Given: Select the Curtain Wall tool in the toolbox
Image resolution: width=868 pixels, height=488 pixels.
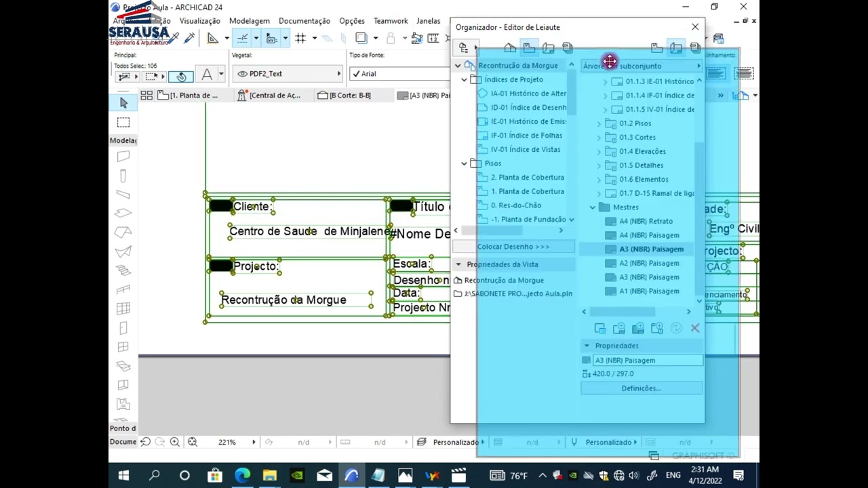Looking at the screenshot, I should [x=123, y=308].
